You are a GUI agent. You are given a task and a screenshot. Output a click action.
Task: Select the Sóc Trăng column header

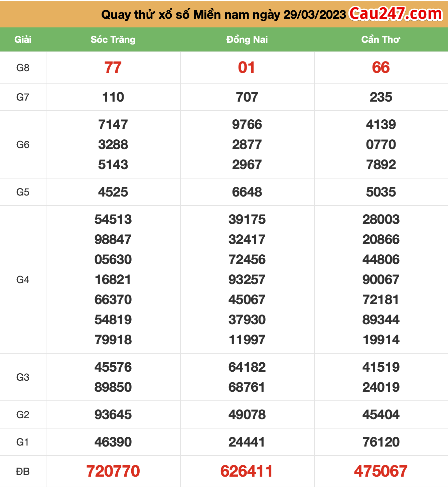click(x=113, y=39)
